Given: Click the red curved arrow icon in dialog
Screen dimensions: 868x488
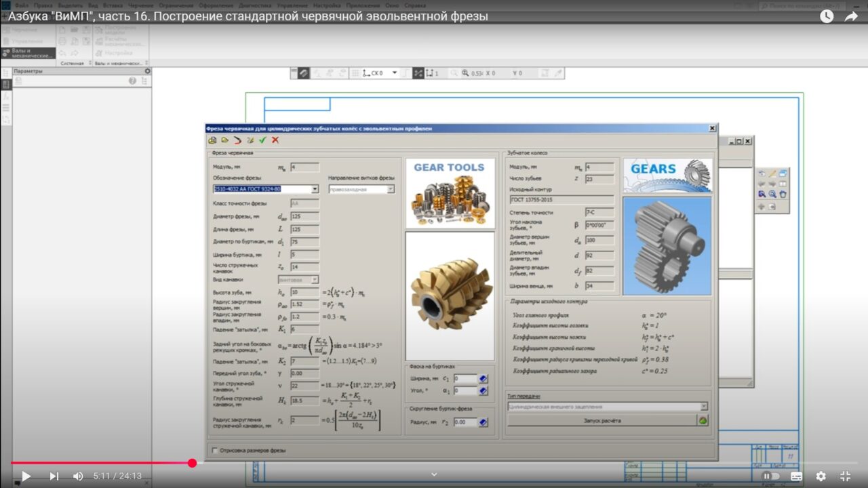Looking at the screenshot, I should point(237,140).
